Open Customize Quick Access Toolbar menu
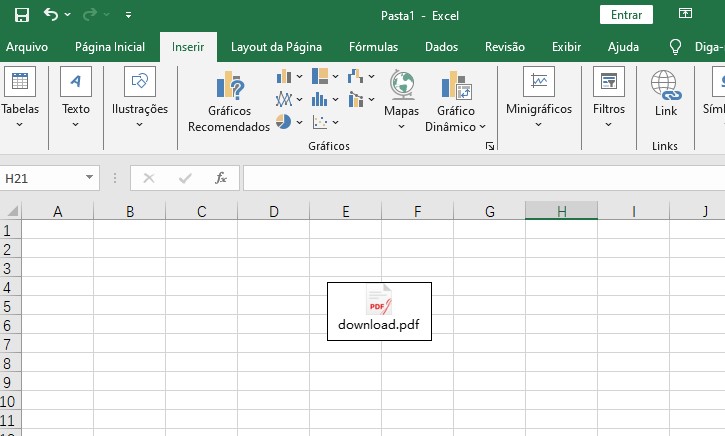 tap(129, 15)
